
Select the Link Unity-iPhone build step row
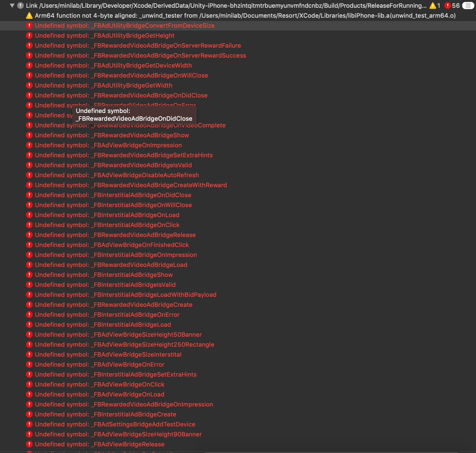(x=238, y=6)
